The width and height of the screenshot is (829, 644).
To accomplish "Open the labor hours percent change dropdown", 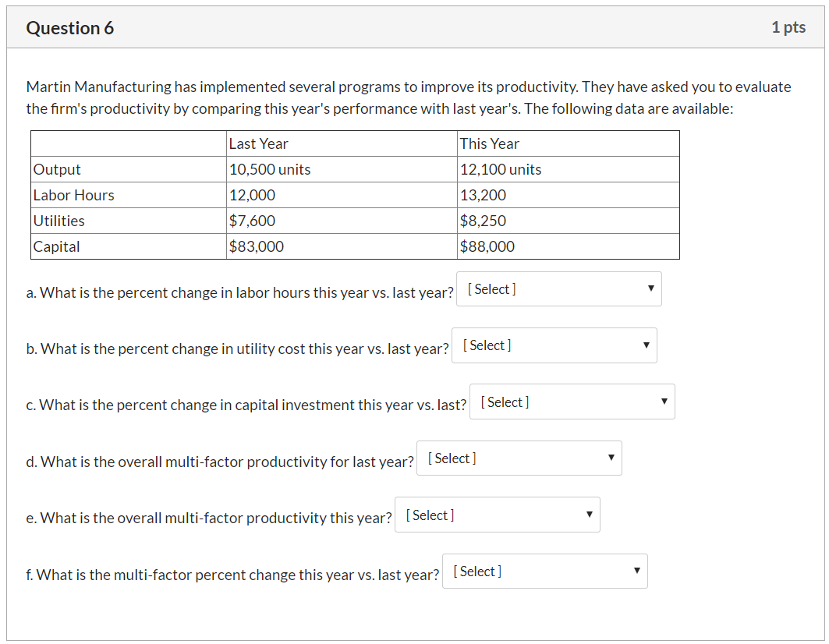I will click(x=559, y=289).
